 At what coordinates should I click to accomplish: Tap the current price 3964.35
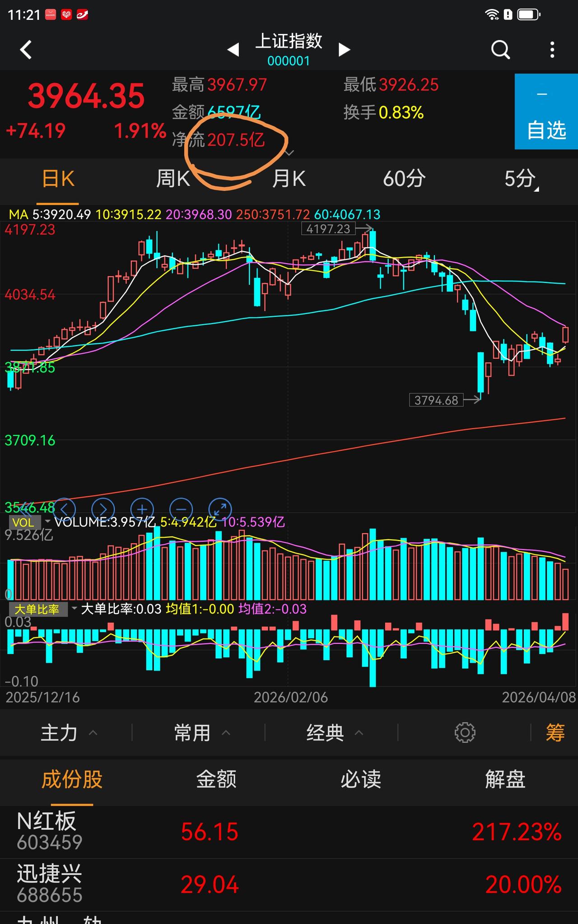tap(86, 96)
